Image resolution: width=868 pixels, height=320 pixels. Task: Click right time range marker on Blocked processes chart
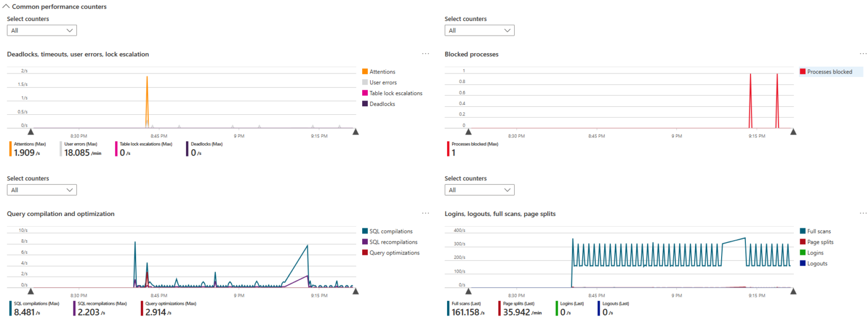tap(793, 132)
